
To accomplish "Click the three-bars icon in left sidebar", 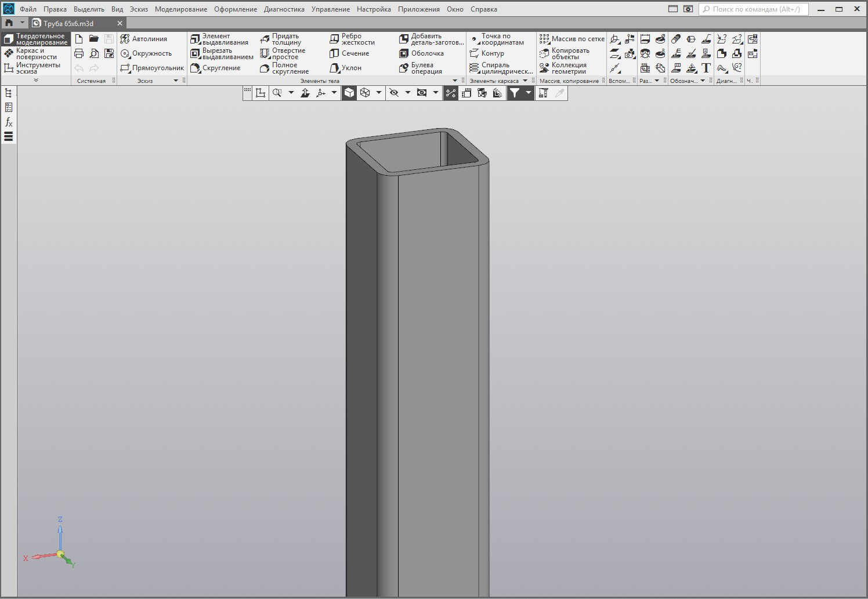I will coord(9,136).
